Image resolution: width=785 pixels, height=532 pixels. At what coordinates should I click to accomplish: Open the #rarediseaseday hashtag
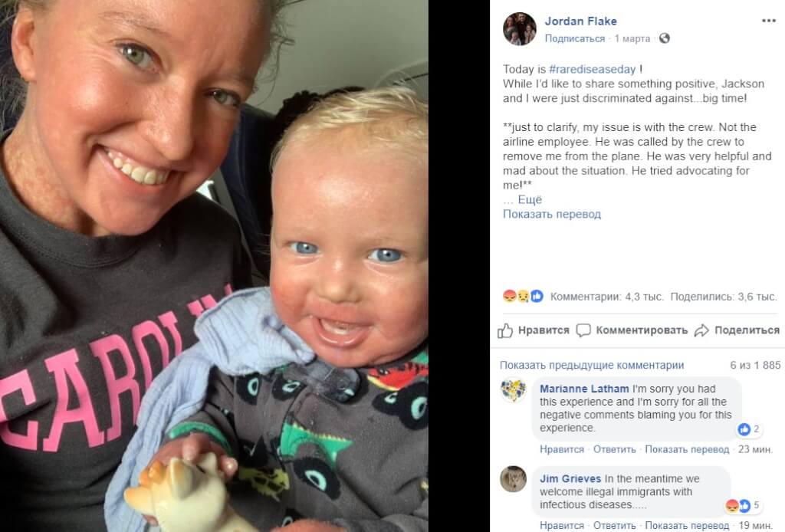pyautogui.click(x=593, y=69)
